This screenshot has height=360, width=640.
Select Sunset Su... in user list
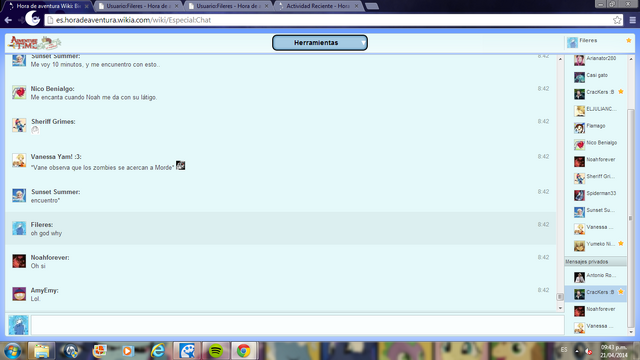pos(596,211)
